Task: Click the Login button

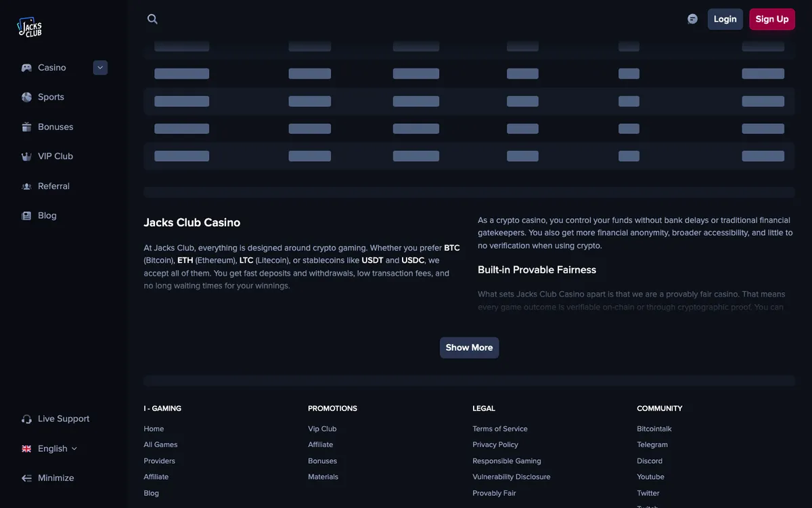Action: 725,19
